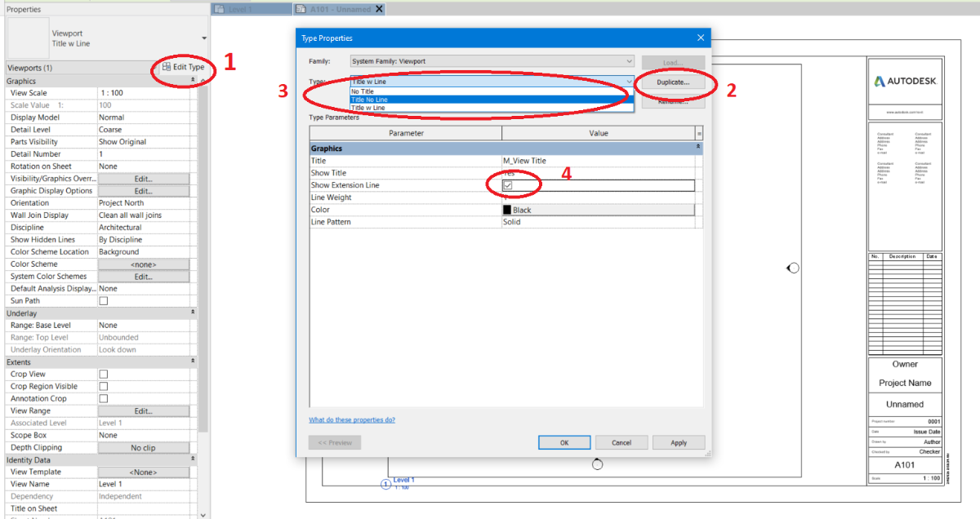Close the A101 - Unnamed view tab
Viewport: 980px width, 519px height.
click(379, 9)
